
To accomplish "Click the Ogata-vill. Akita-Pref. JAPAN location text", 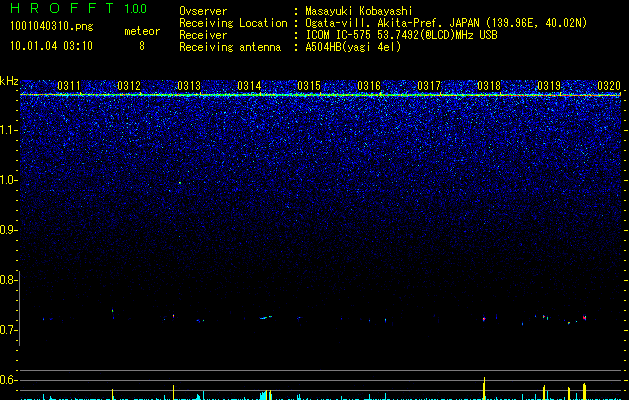I will pos(446,23).
